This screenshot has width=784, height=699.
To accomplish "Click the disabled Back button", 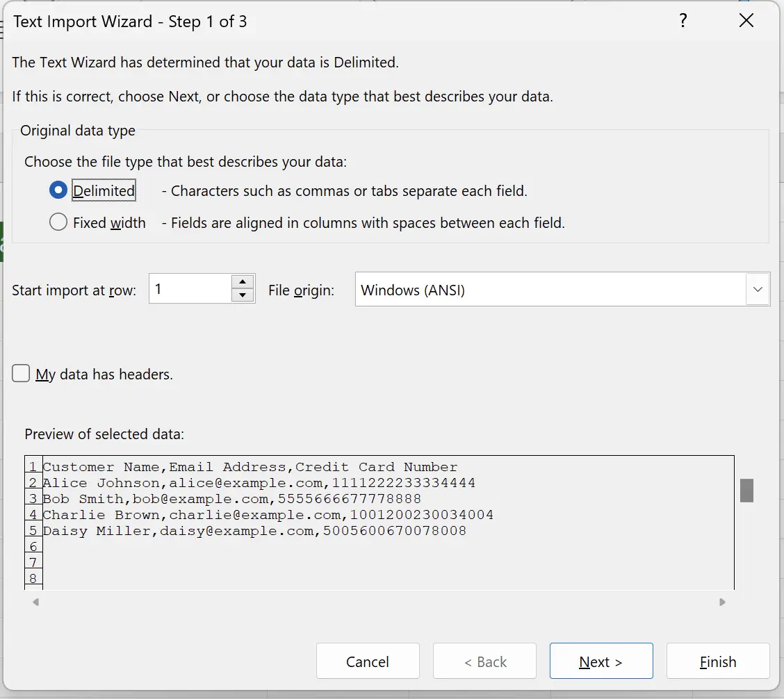I will tap(484, 661).
